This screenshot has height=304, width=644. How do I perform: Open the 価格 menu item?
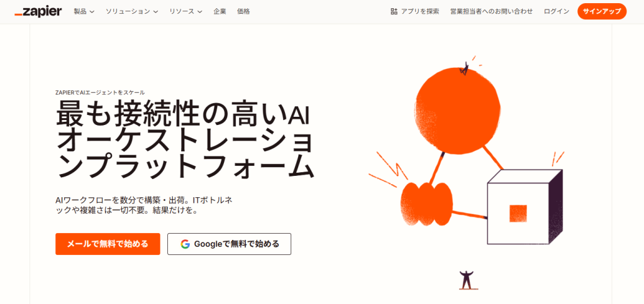[243, 11]
